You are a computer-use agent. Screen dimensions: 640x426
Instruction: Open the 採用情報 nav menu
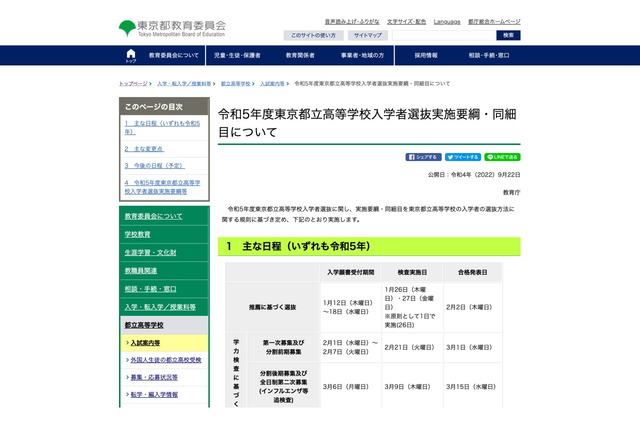(426, 55)
